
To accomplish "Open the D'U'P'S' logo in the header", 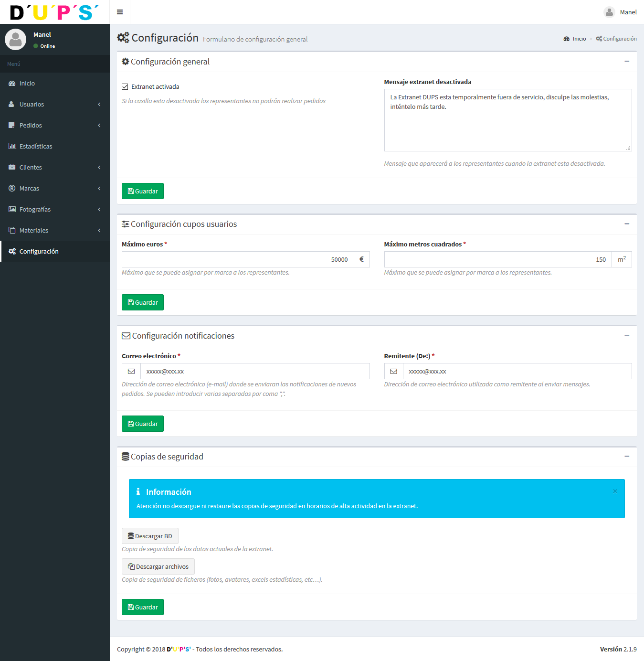I will 54,12.
